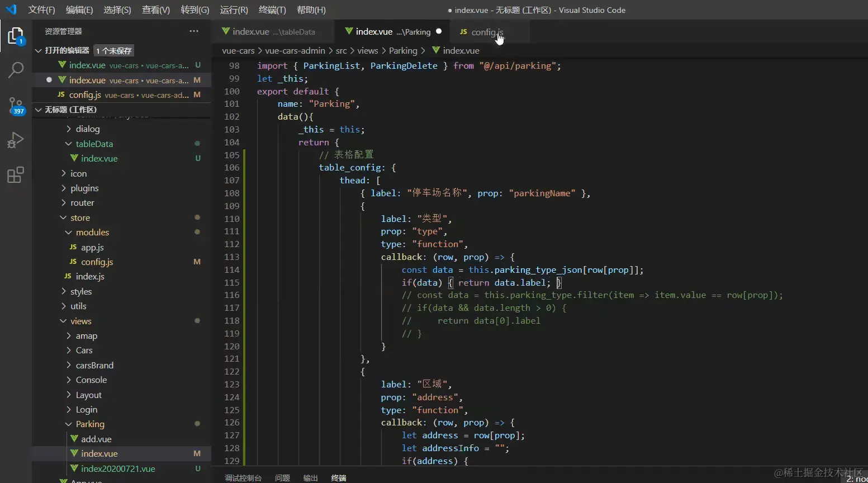
Task: Open the Explorer view in activity bar
Action: [16, 36]
